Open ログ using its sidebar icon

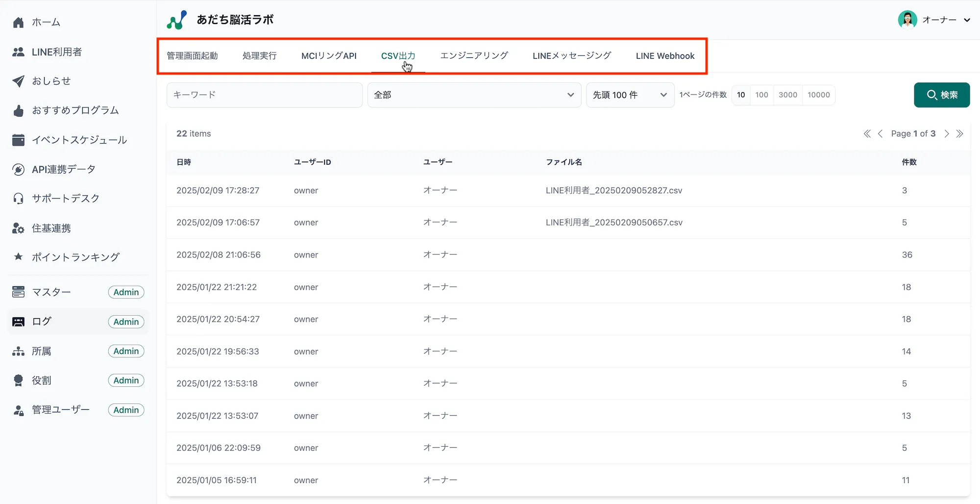coord(18,321)
